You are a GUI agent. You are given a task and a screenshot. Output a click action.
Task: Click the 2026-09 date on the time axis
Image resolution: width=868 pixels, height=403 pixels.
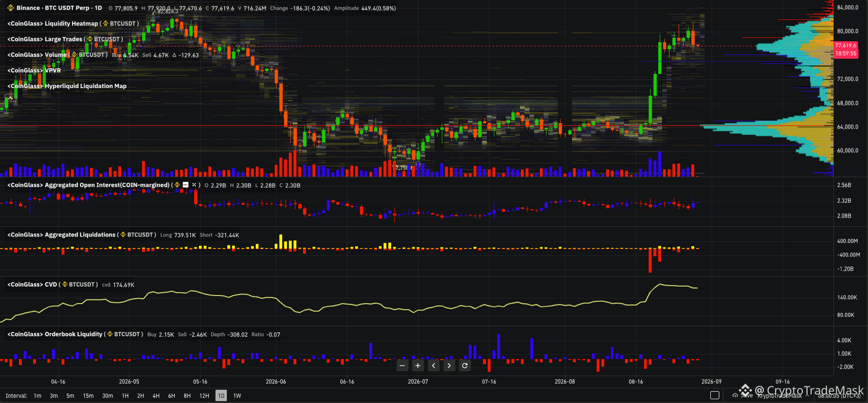coord(711,382)
